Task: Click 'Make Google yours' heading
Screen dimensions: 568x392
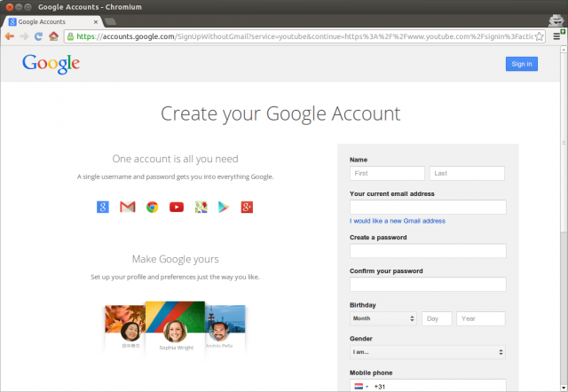Action: (x=176, y=259)
